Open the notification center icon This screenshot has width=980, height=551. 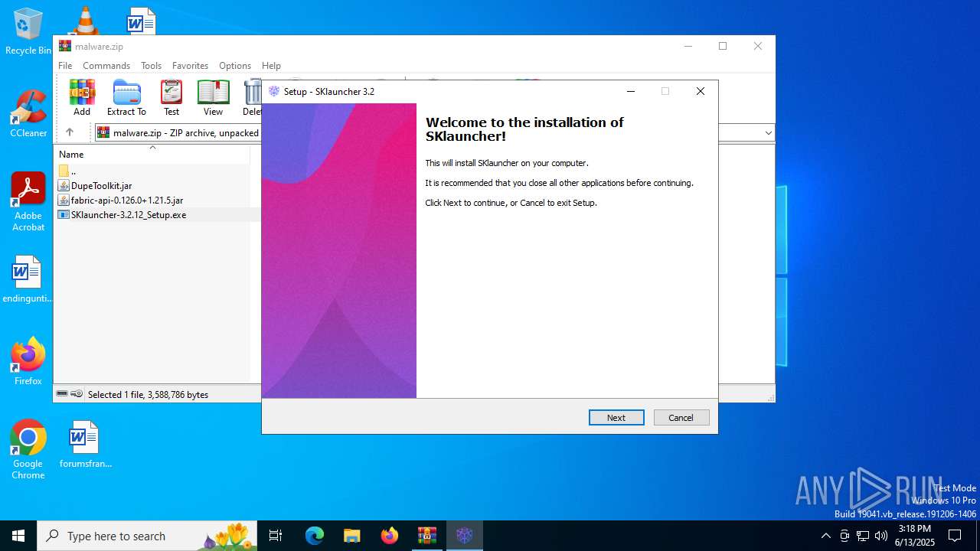coord(955,536)
